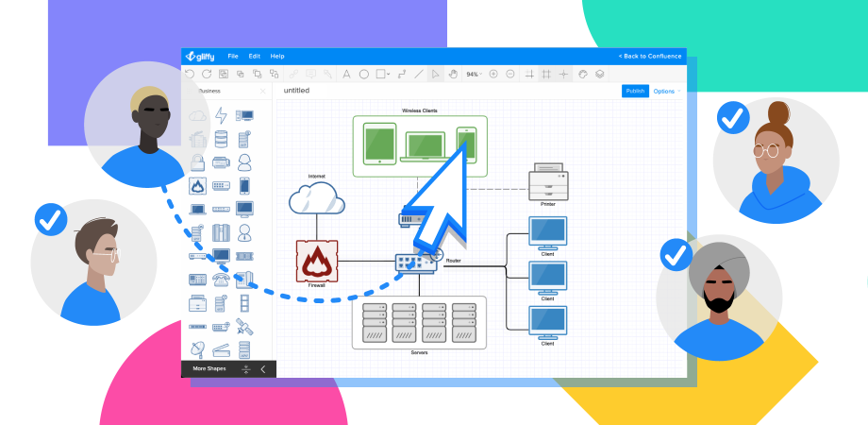Pick the lightning bolt shape from library
868x425 pixels.
221,115
